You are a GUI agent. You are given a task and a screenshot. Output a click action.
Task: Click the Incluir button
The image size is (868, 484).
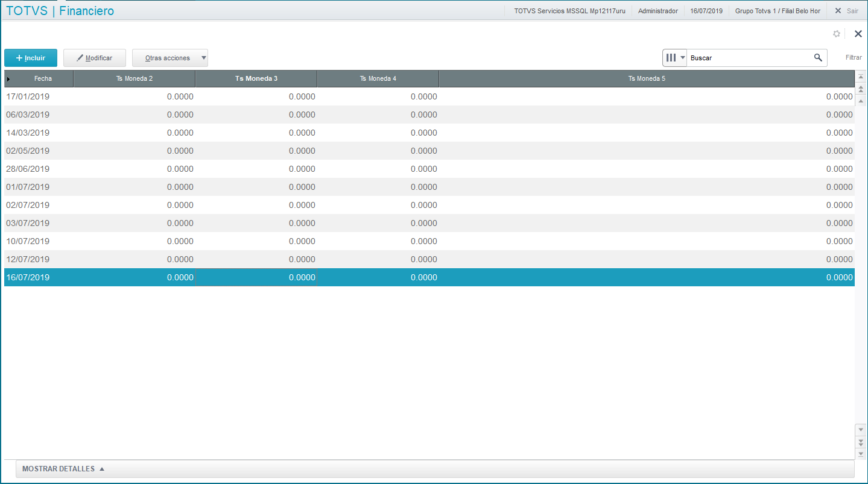31,58
